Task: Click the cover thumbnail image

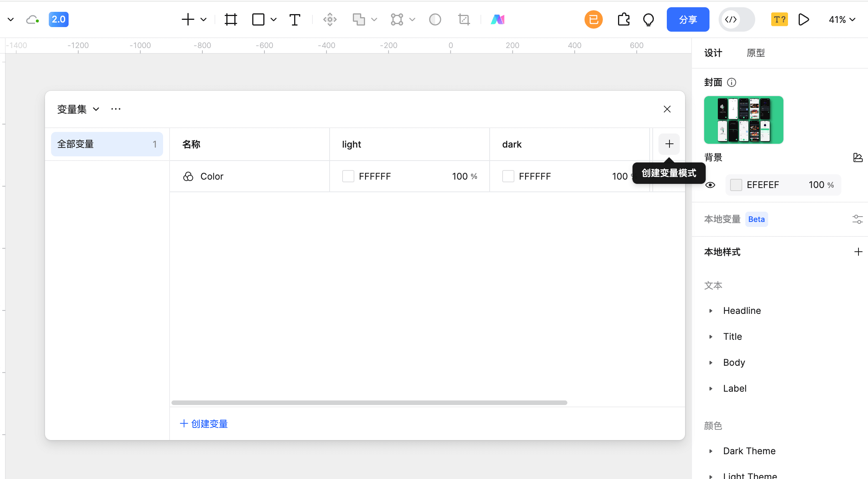Action: click(x=744, y=120)
